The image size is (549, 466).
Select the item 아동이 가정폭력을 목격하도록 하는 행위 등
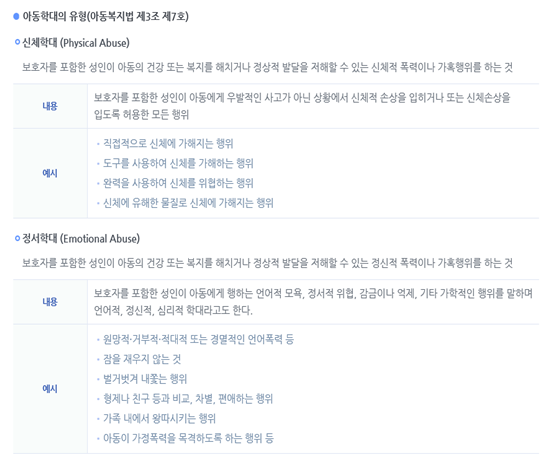click(x=188, y=438)
